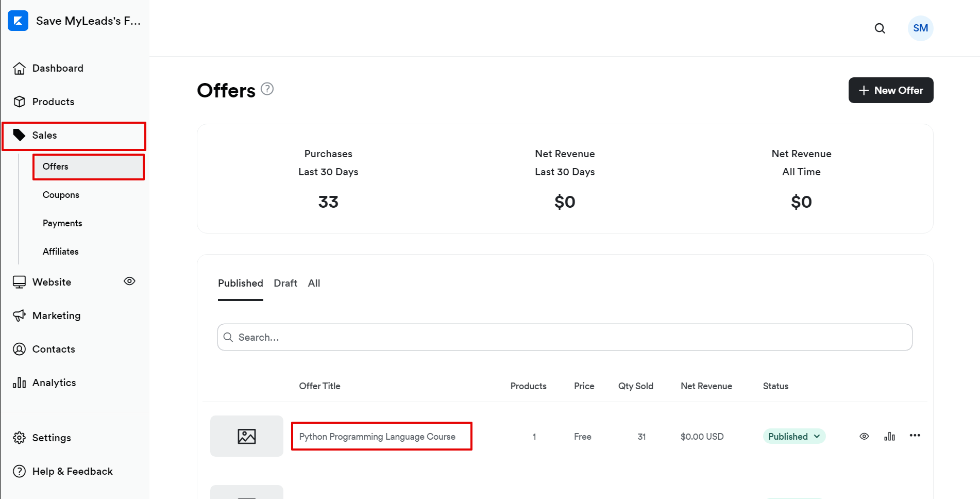980x499 pixels.
Task: Click the 33 purchases value
Action: pos(328,202)
